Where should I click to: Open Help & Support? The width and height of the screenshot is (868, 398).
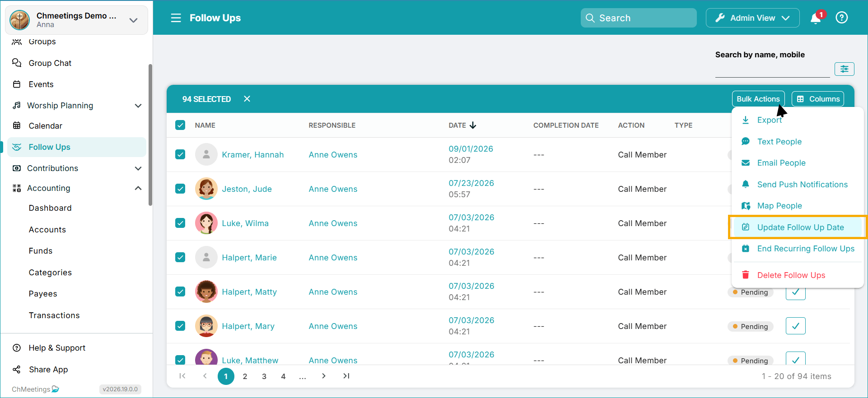[57, 348]
